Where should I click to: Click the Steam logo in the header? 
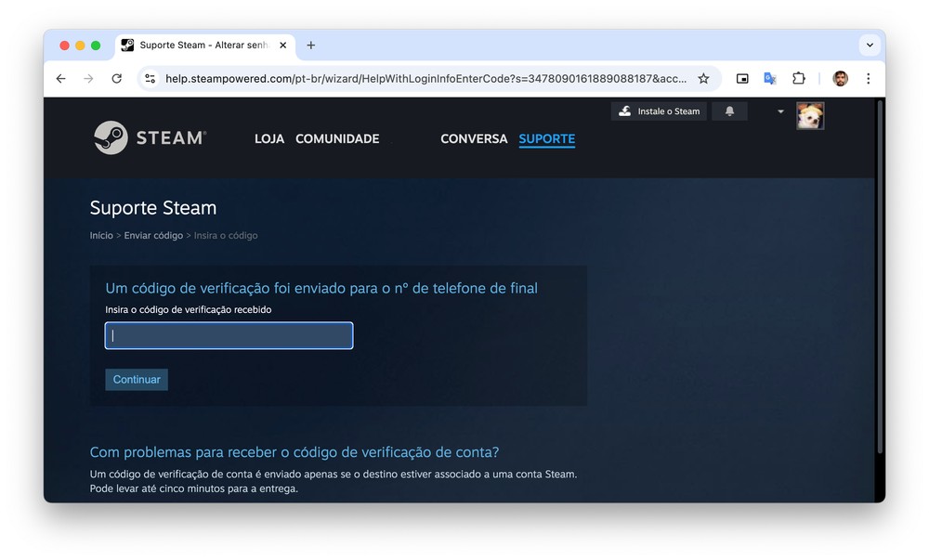(150, 138)
